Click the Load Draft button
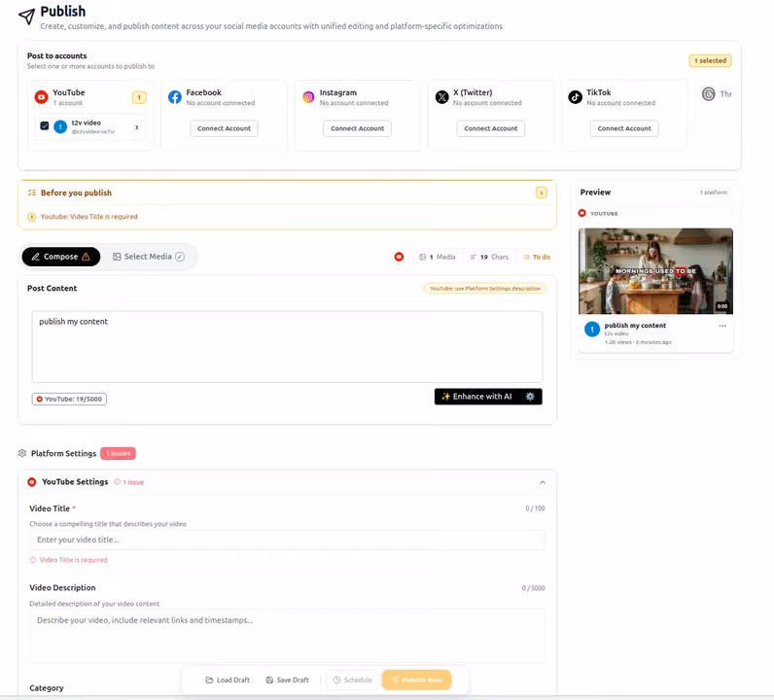Viewport: 774px width, 700px height. point(228,681)
